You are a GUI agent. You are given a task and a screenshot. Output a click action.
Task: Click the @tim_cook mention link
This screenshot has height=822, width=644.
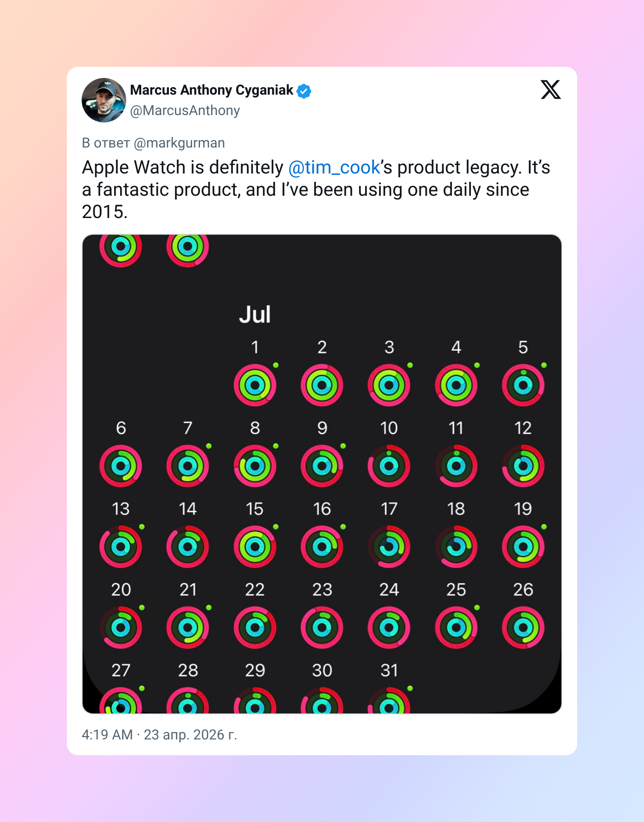point(334,167)
